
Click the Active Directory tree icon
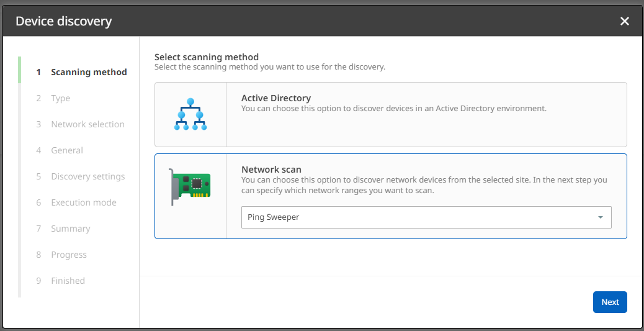click(190, 114)
